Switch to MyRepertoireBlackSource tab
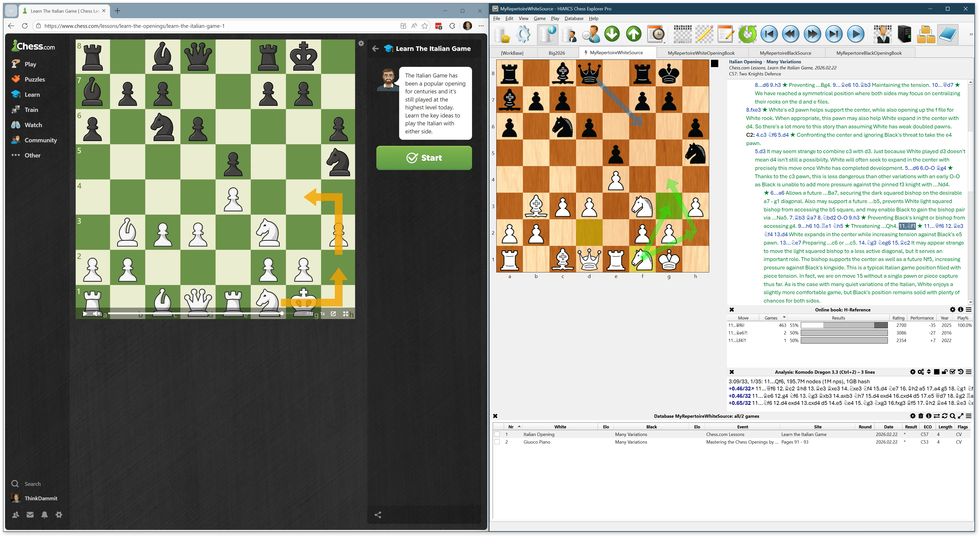The width and height of the screenshot is (980, 537). 785,53
